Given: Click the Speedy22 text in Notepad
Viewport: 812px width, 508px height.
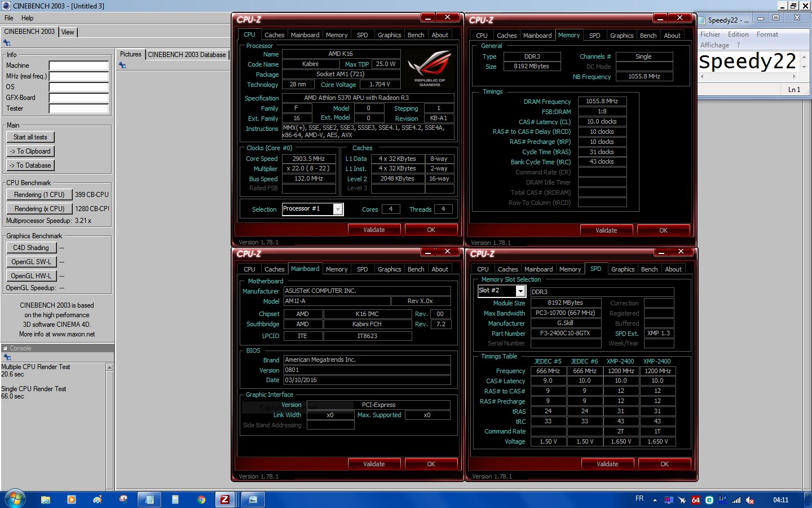Looking at the screenshot, I should [x=747, y=61].
